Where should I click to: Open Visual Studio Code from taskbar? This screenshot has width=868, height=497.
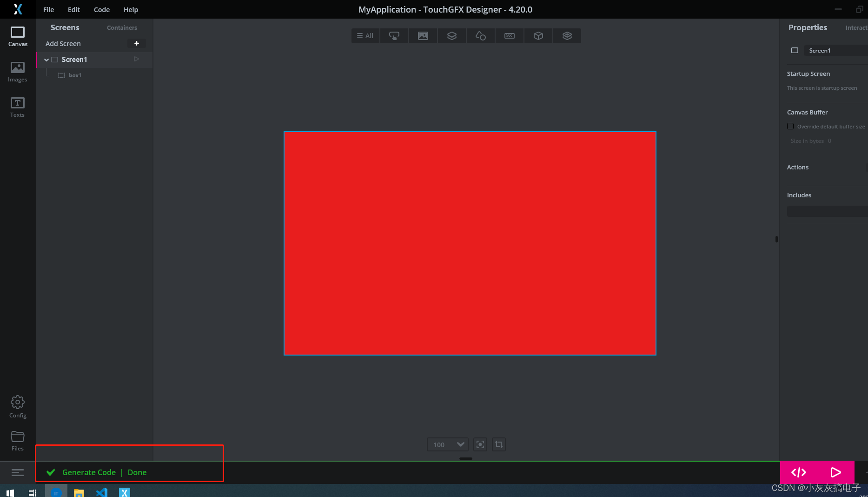click(102, 492)
